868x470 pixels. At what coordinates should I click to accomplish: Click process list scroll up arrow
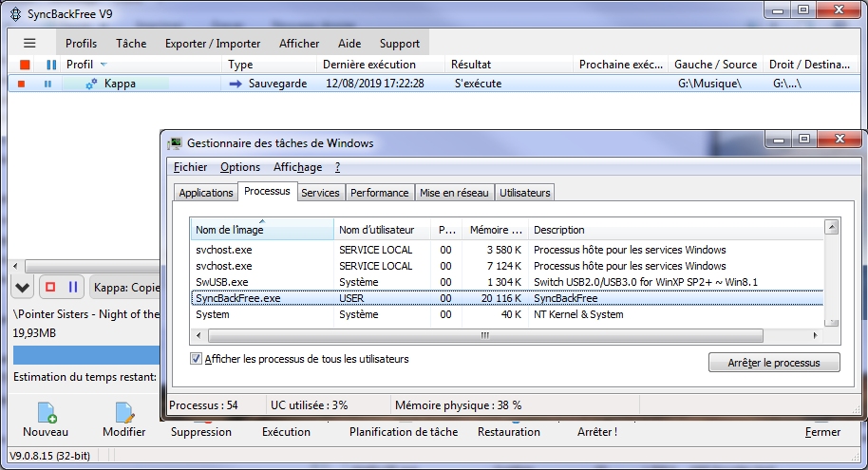(x=832, y=226)
